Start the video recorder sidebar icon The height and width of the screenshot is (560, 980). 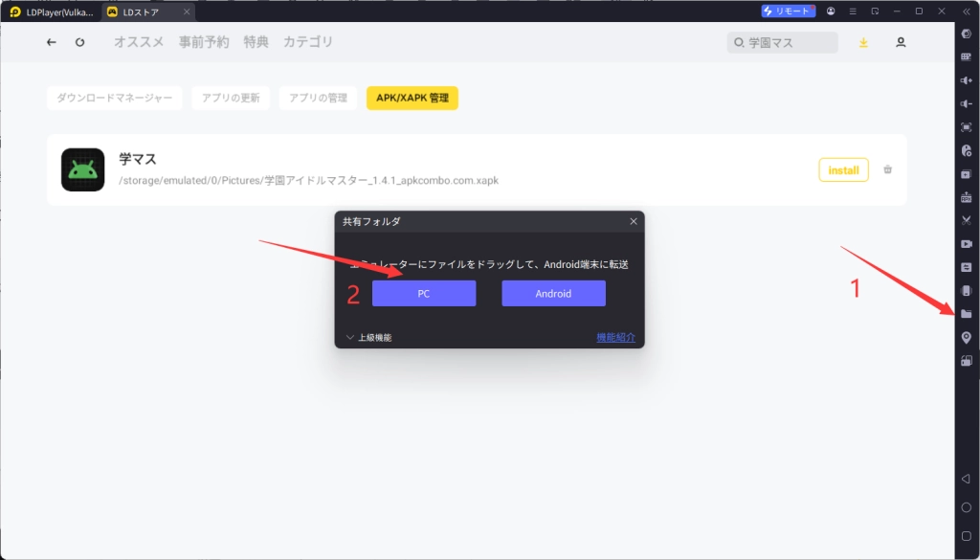point(967,244)
